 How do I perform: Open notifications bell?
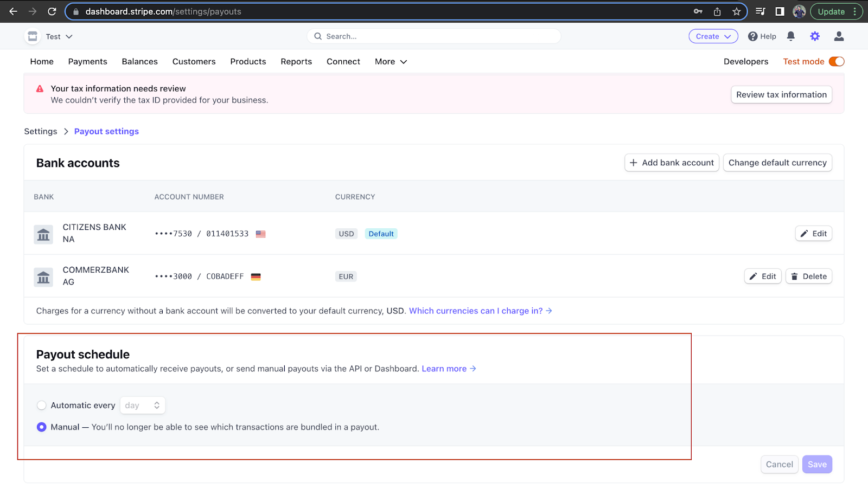791,36
